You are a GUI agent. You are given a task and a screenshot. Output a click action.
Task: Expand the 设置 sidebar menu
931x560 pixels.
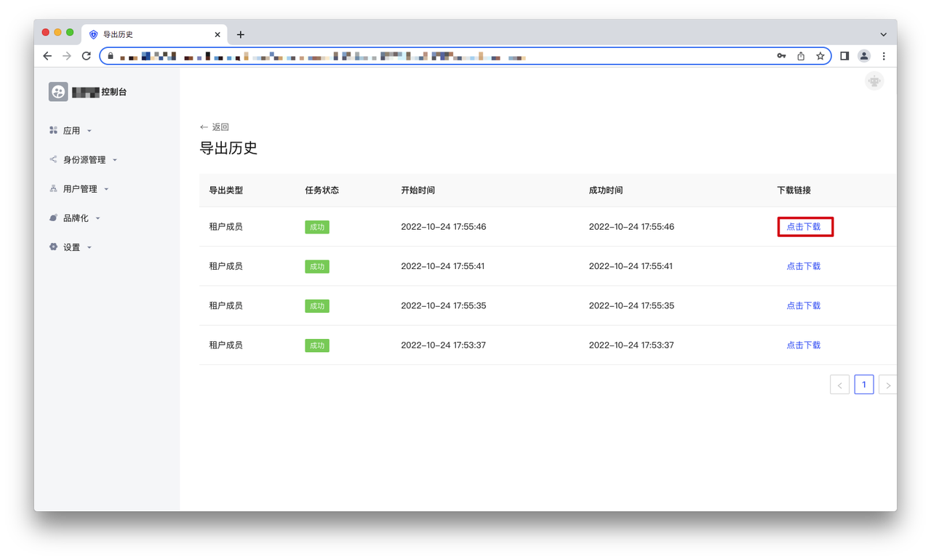point(71,247)
